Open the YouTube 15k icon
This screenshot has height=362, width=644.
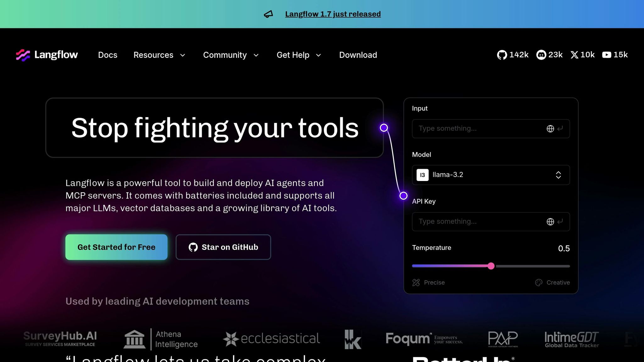[x=607, y=55]
